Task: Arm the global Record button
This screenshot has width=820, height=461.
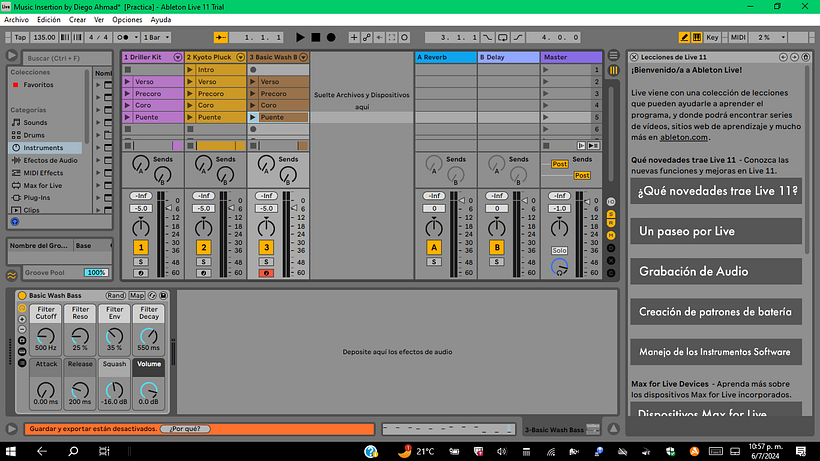Action: 331,37
